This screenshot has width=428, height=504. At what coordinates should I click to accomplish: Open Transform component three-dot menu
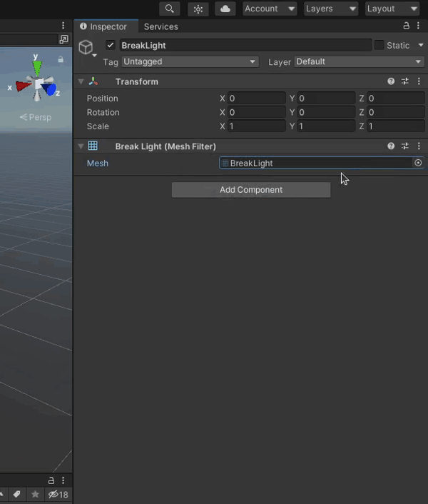click(419, 81)
